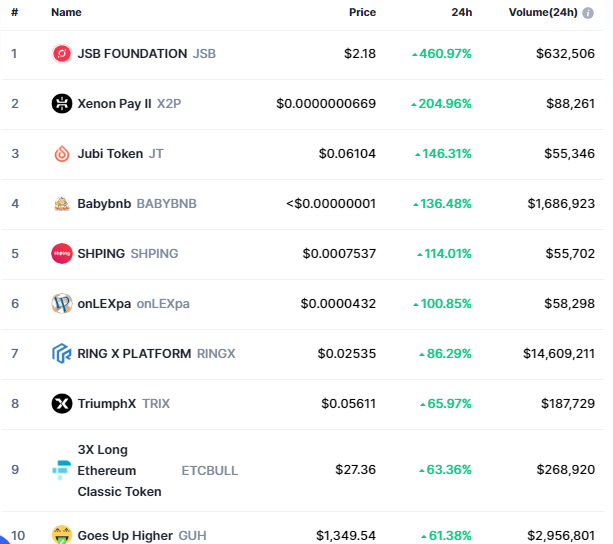Click the SHPING red logo icon
This screenshot has width=613, height=544.
[x=62, y=254]
